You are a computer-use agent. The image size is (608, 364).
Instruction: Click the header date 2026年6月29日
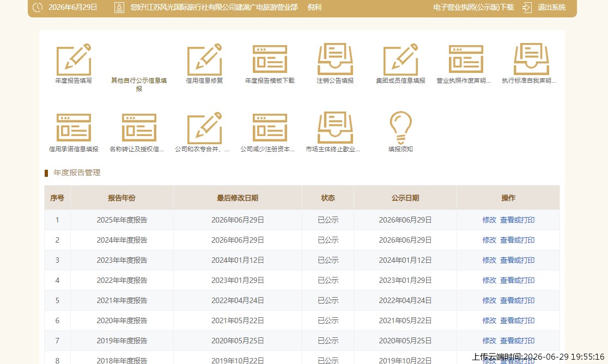click(x=72, y=8)
